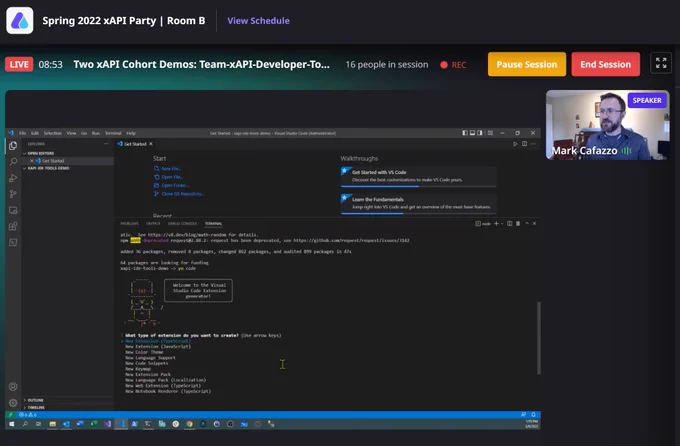
Task: Kill terminal with trash icon
Action: click(x=518, y=223)
